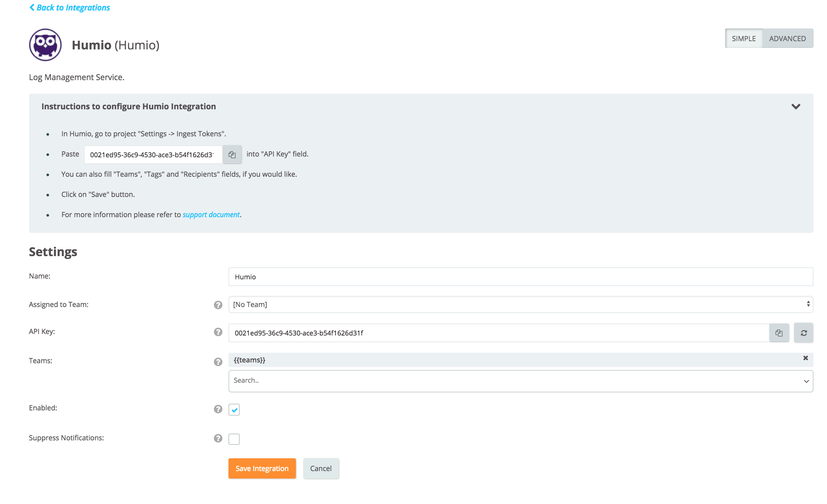Viewport: 827px width, 504px height.
Task: Click the Humio owl logo
Action: click(45, 45)
